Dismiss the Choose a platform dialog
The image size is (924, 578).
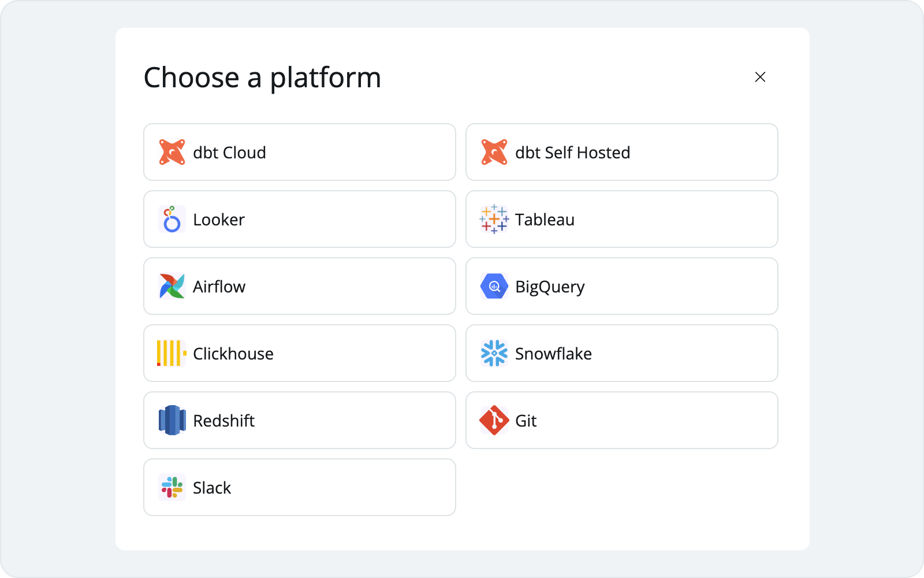760,77
